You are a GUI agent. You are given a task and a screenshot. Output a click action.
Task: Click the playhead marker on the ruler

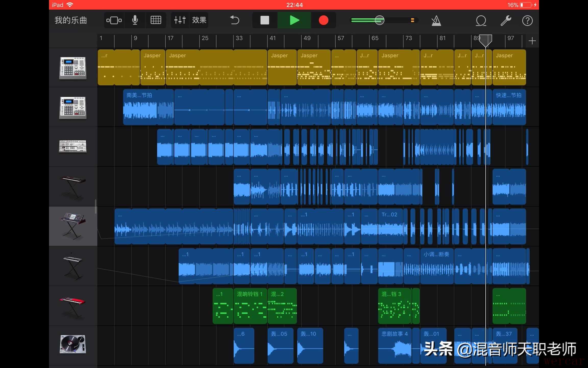(485, 40)
